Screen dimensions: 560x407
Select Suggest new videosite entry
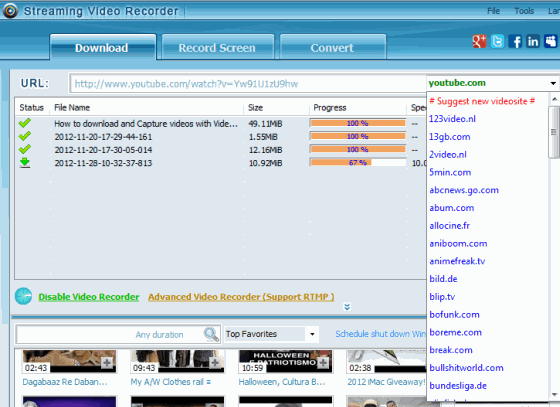click(x=482, y=101)
